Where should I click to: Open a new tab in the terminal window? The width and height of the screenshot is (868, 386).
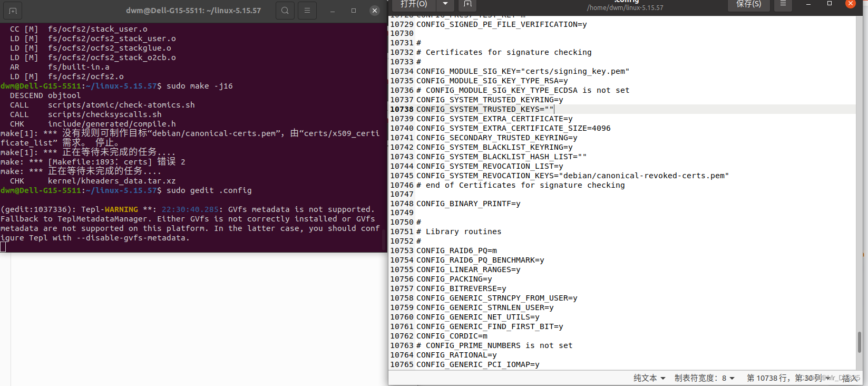point(13,11)
